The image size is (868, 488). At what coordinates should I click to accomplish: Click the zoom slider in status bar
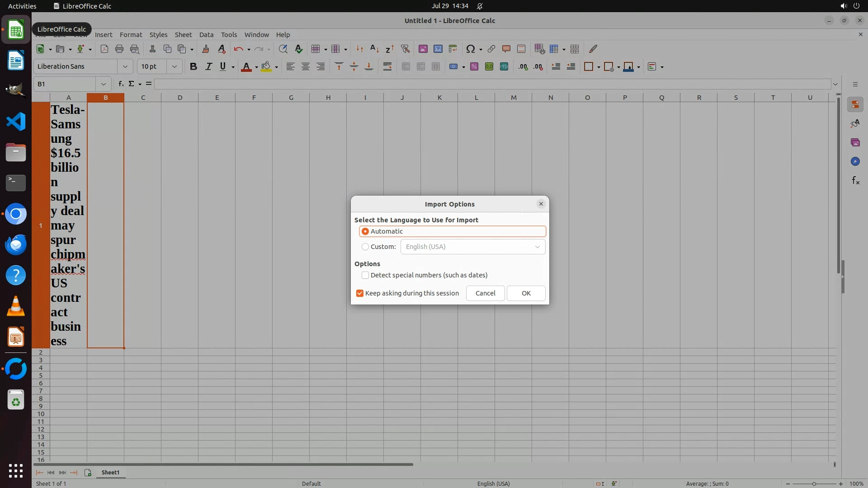(x=814, y=483)
